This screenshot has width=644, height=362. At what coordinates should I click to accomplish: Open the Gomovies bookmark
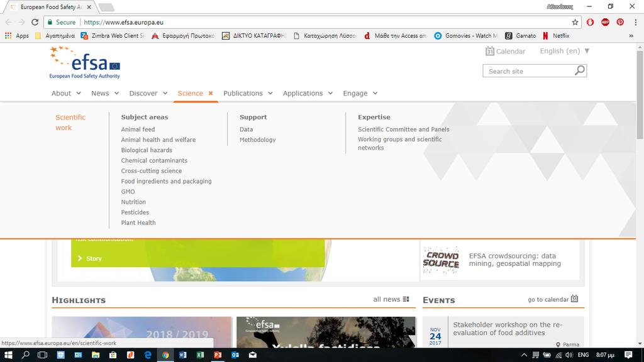tap(466, 36)
